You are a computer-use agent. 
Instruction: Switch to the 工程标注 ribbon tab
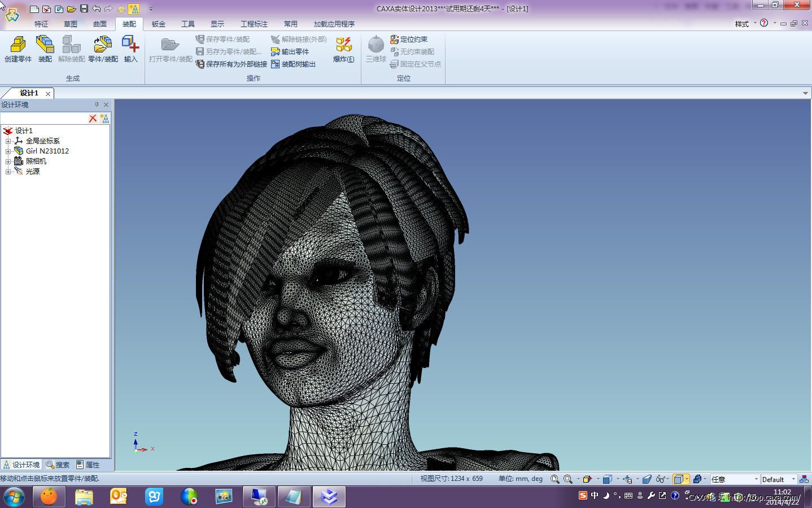[254, 24]
